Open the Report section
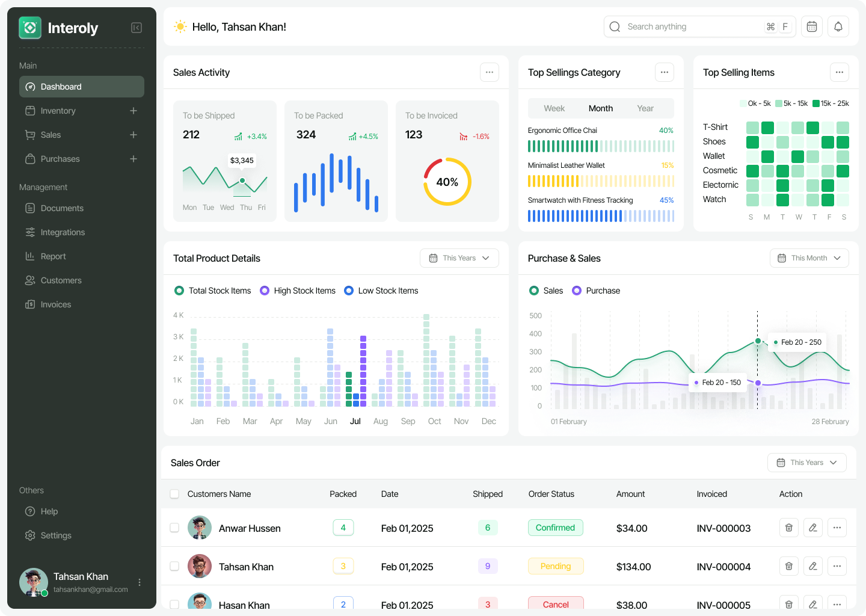Screen dimensions: 866x616 pyautogui.click(x=53, y=256)
